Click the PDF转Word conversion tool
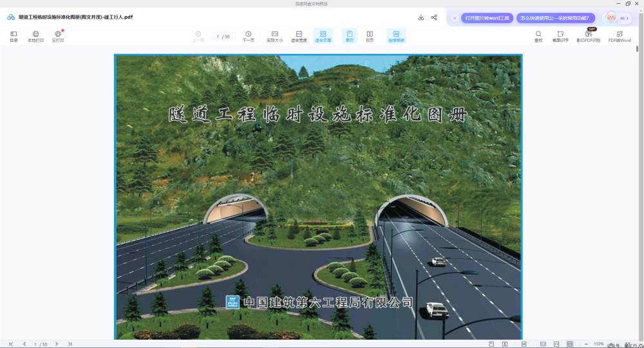This screenshot has height=348, width=644. (620, 37)
